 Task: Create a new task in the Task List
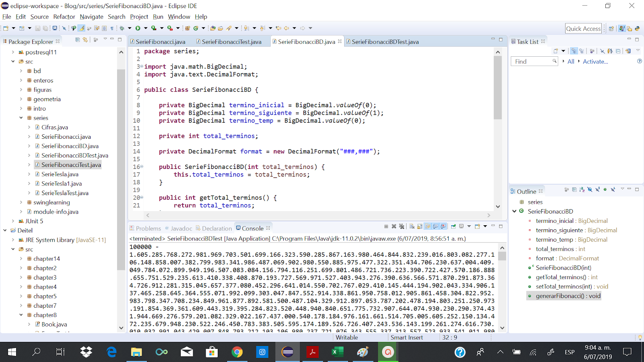(x=555, y=51)
